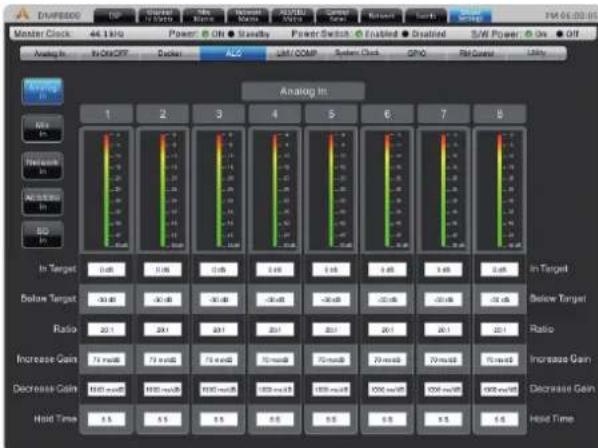Screen dimensions: 598x448
Task: Open the Below Target field for channel 8
Action: 500,299
